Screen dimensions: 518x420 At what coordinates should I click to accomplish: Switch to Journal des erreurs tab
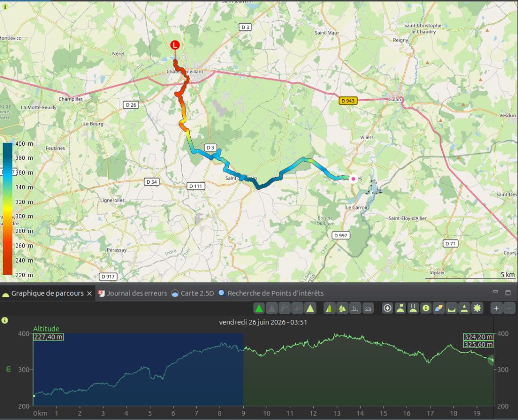click(133, 293)
